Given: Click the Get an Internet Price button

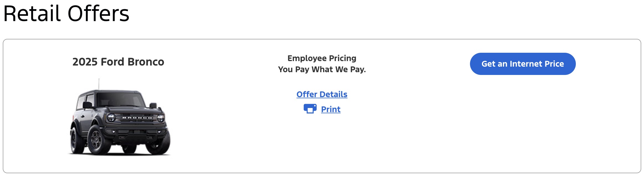Looking at the screenshot, I should click(x=523, y=64).
